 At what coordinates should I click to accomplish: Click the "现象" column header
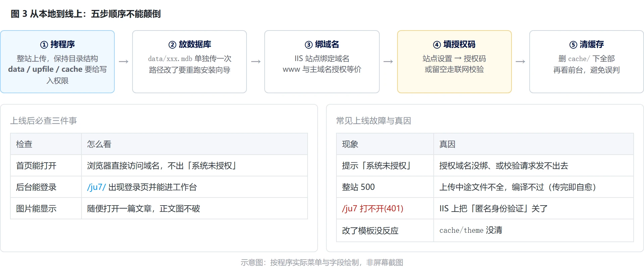(x=385, y=144)
